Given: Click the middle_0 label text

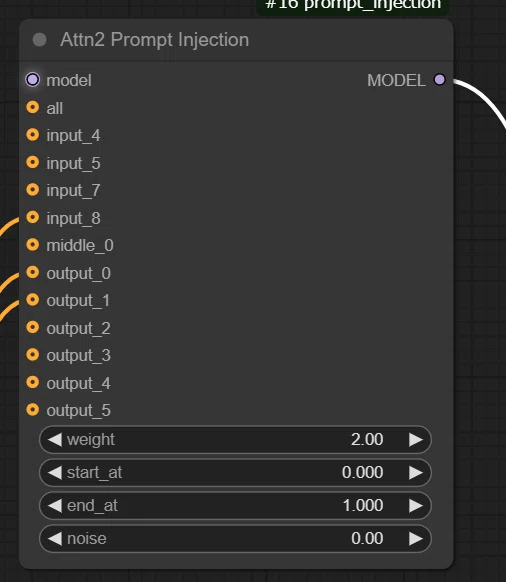Looking at the screenshot, I should point(80,246).
